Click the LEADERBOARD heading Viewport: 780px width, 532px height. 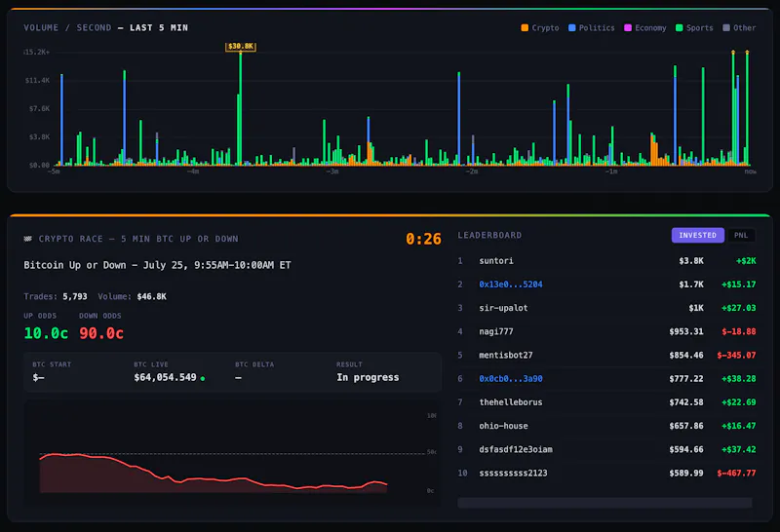tap(489, 235)
